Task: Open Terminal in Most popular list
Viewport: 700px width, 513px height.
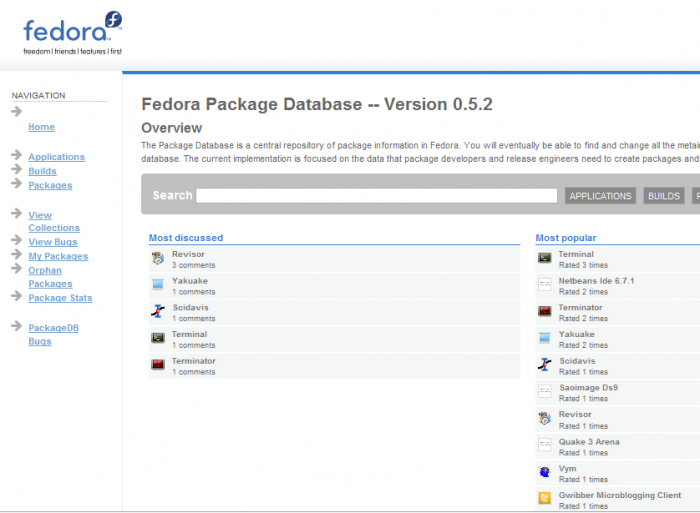Action: (576, 254)
